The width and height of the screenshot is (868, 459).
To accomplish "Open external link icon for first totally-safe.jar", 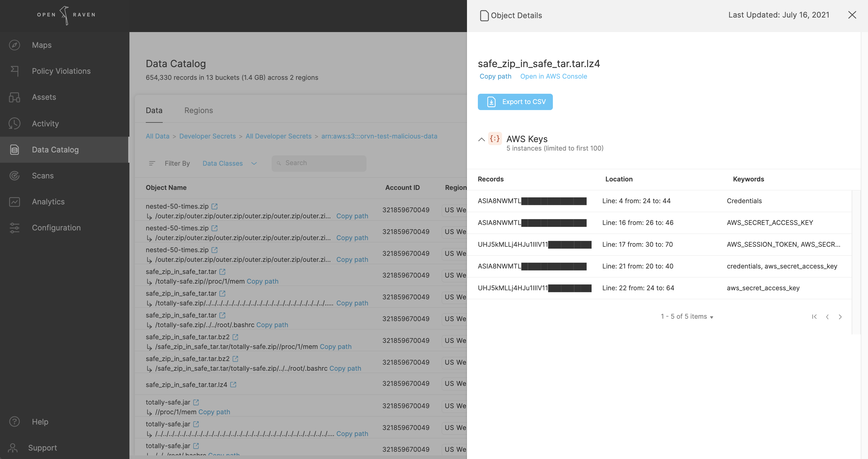I will click(196, 402).
